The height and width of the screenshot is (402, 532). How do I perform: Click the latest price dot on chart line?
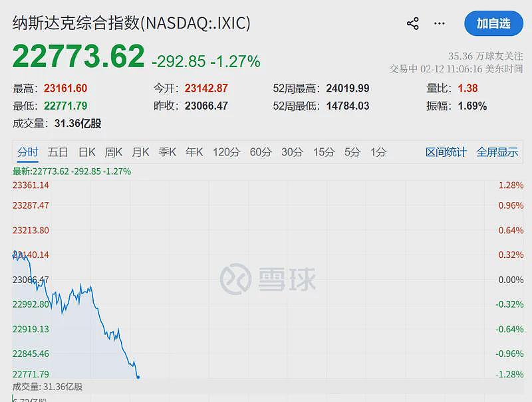pyautogui.click(x=138, y=377)
